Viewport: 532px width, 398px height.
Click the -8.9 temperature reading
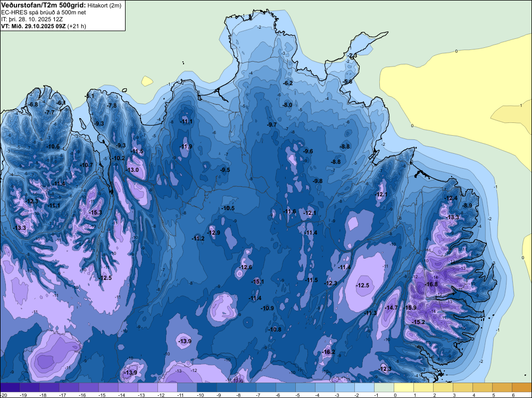pyautogui.click(x=467, y=205)
